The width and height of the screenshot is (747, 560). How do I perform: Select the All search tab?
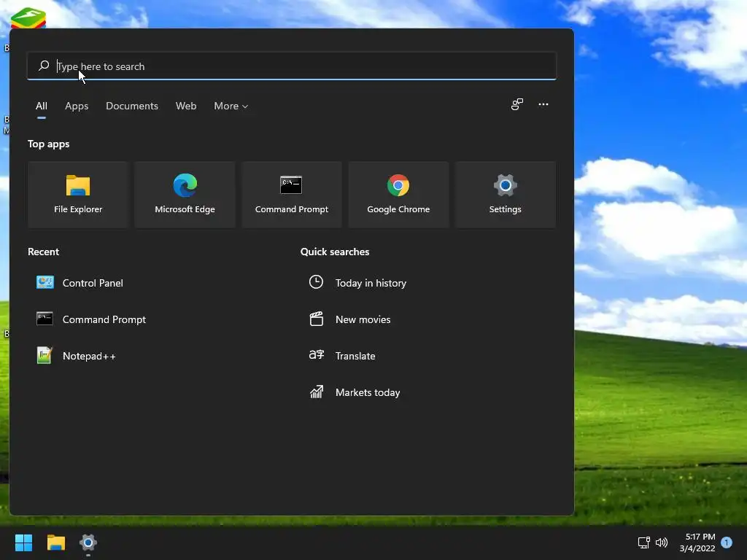[42, 106]
